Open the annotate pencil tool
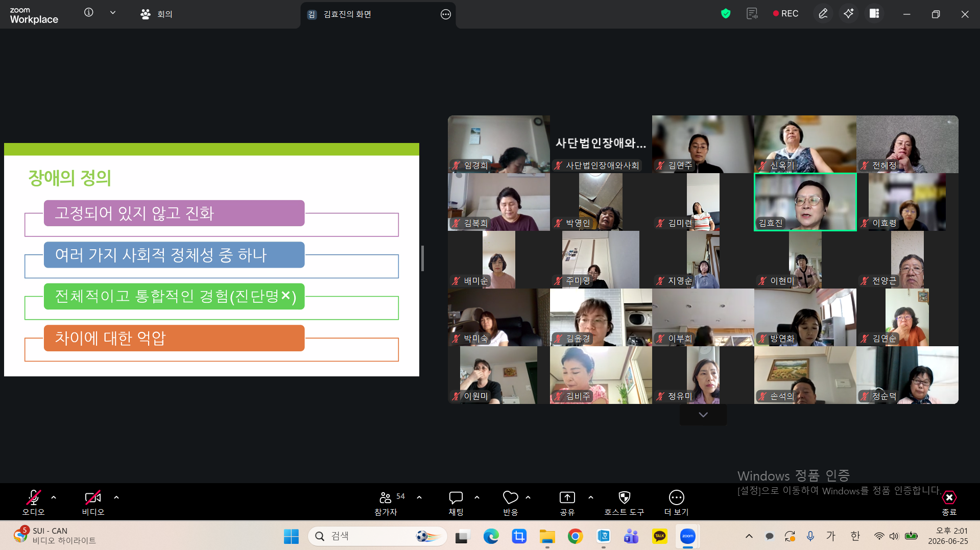Screen dimensions: 980x550 pos(823,14)
